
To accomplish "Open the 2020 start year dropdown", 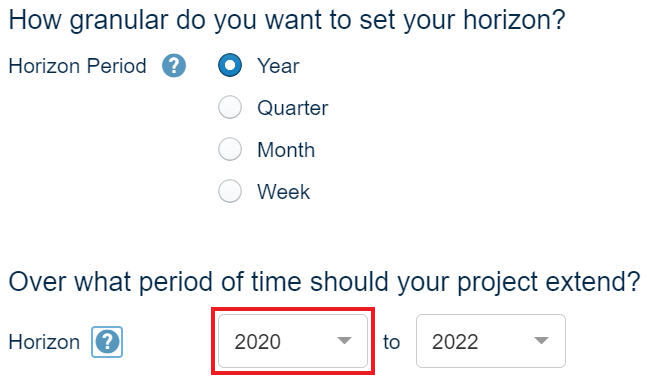I will (x=293, y=341).
